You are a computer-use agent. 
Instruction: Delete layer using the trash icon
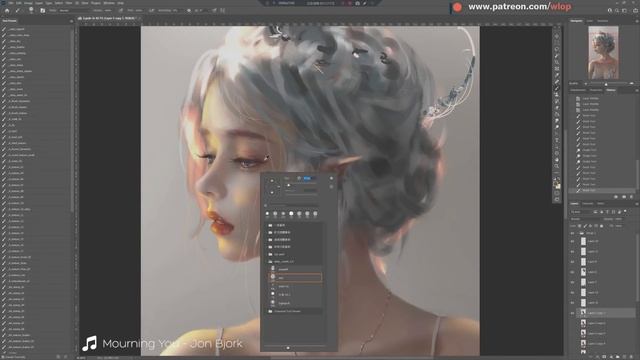tap(631, 356)
